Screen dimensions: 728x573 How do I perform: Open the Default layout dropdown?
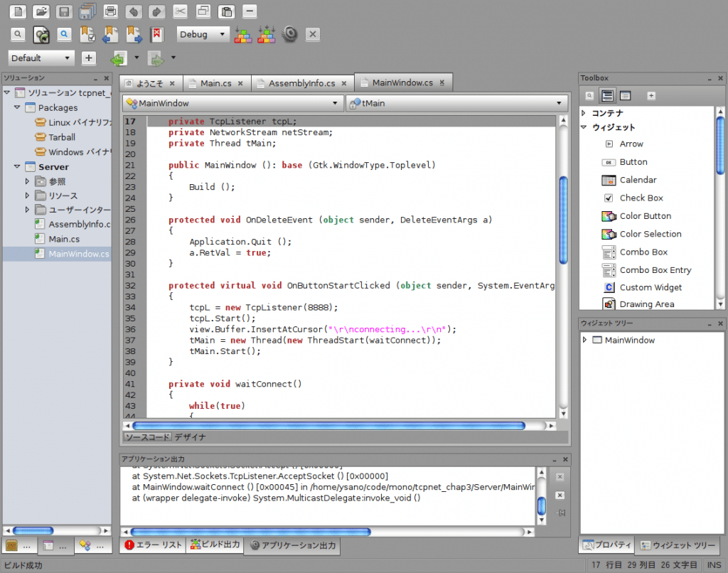(41, 58)
